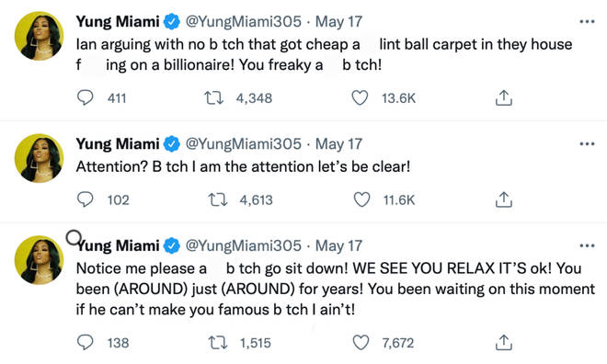Open Yung Miami profile from first tweet name
Screen dimensions: 607x364
pos(118,22)
